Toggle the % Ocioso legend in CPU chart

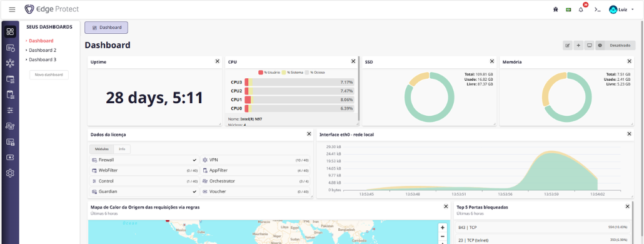tap(314, 73)
